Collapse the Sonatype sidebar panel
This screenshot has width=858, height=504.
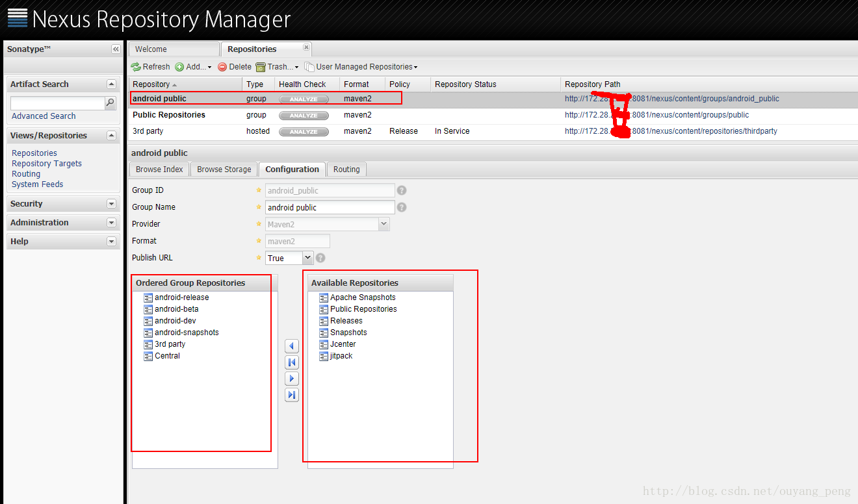[116, 49]
